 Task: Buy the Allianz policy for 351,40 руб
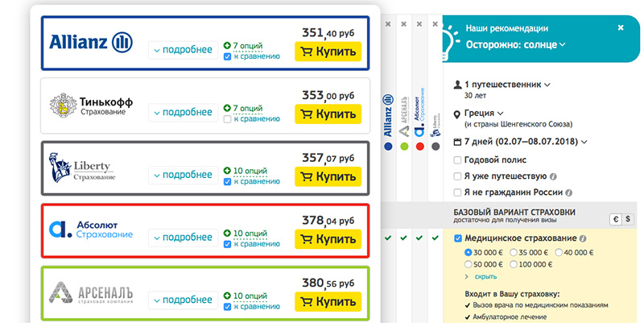click(x=328, y=52)
